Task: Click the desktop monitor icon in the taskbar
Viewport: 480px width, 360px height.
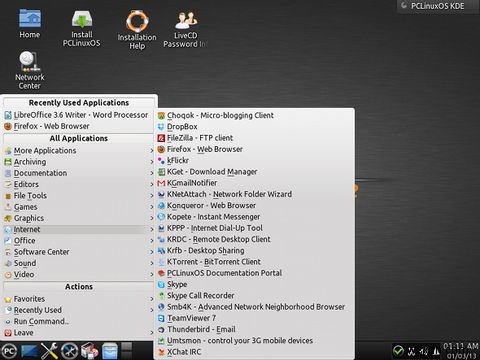Action: click(x=29, y=351)
